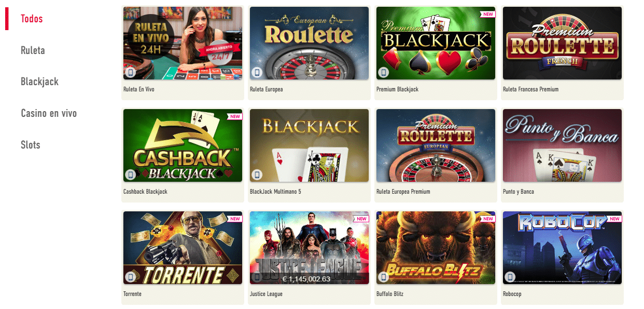
Task: Click the Ruleta Europea title text
Action: point(267,89)
